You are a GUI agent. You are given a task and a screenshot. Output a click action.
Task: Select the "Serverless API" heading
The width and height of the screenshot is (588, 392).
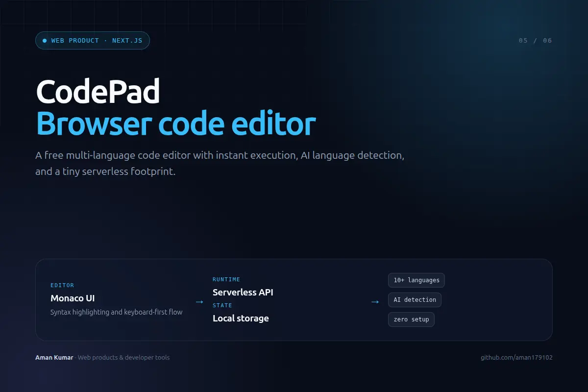pos(243,293)
